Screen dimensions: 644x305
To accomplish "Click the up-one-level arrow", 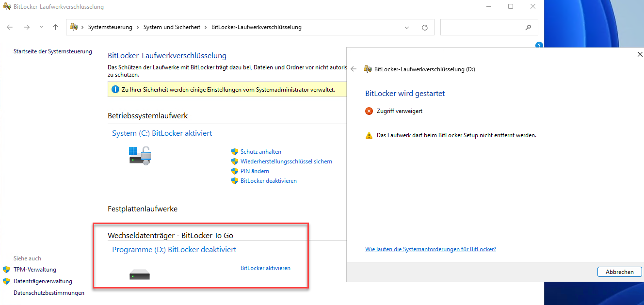I will (x=55, y=27).
